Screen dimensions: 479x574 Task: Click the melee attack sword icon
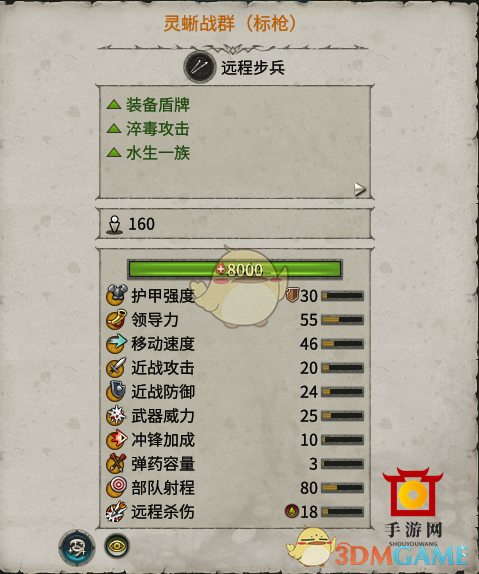[x=117, y=368]
